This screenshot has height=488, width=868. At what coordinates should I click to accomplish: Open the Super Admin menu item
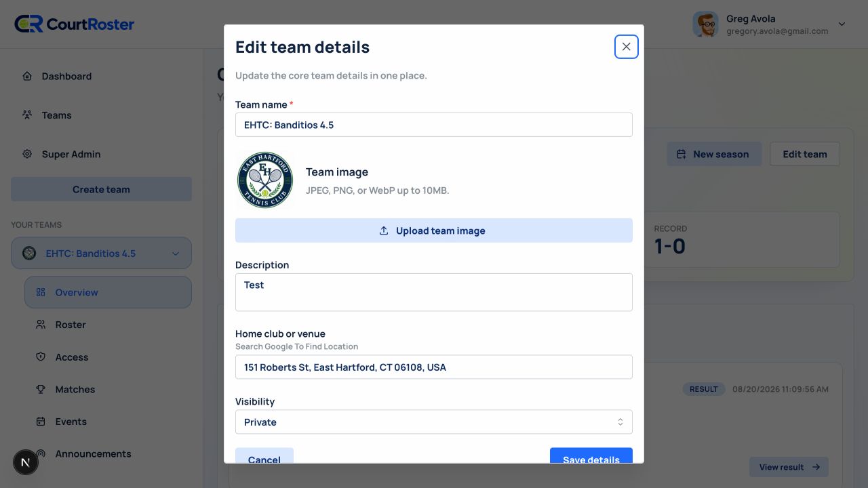102,154
